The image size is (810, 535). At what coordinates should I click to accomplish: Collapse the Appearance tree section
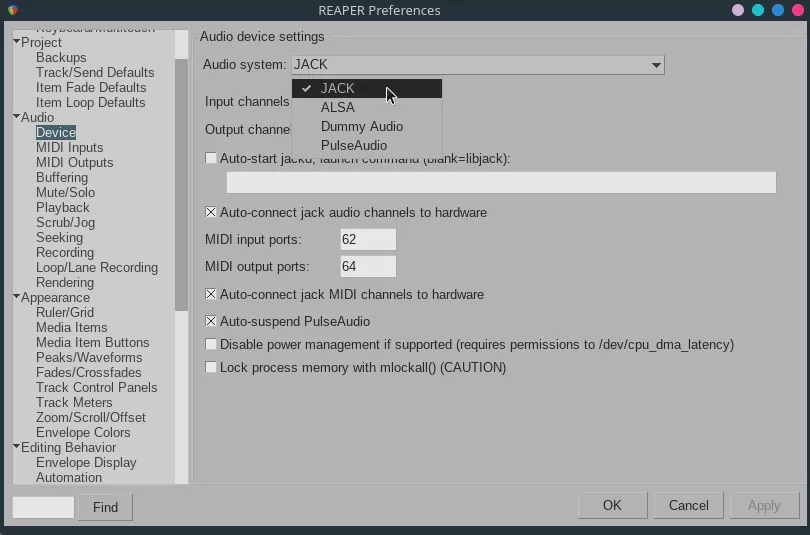tap(17, 296)
